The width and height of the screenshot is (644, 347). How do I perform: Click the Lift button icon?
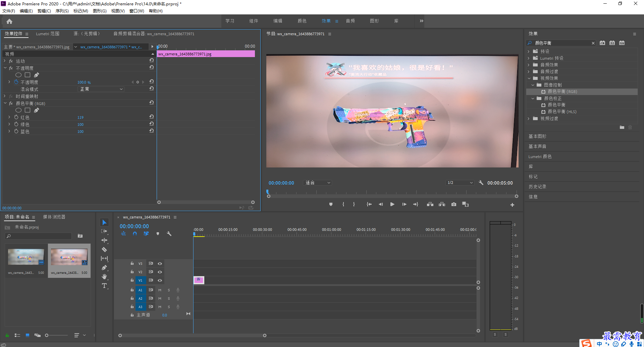pos(430,204)
